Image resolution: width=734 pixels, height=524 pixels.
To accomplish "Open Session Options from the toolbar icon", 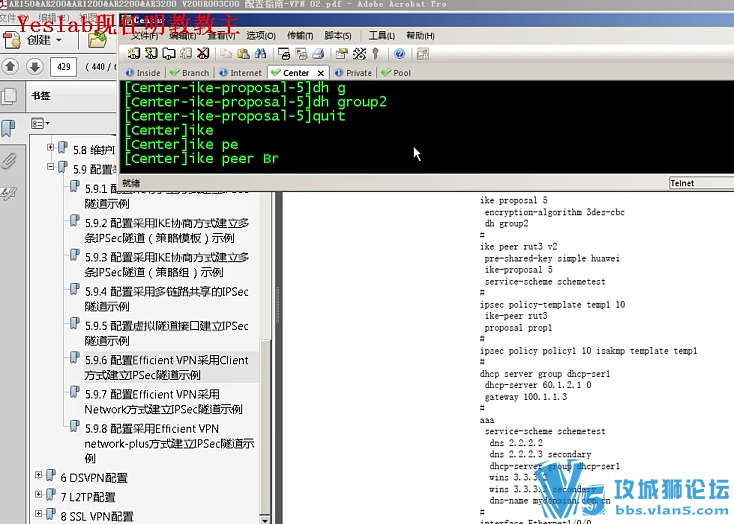I will (342, 53).
